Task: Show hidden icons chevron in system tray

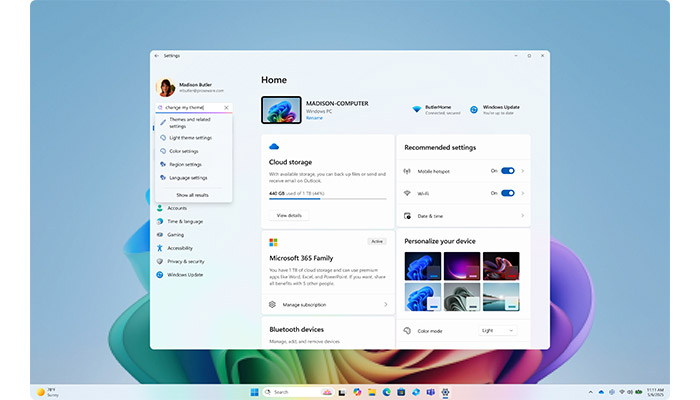Action: pos(591,392)
